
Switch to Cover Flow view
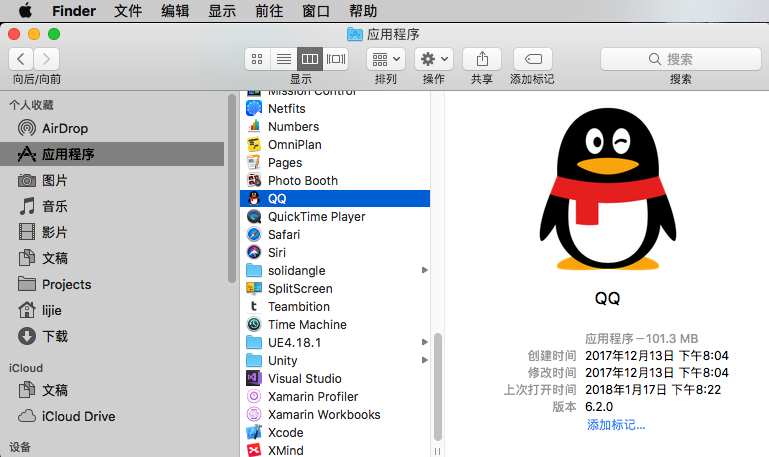[336, 59]
